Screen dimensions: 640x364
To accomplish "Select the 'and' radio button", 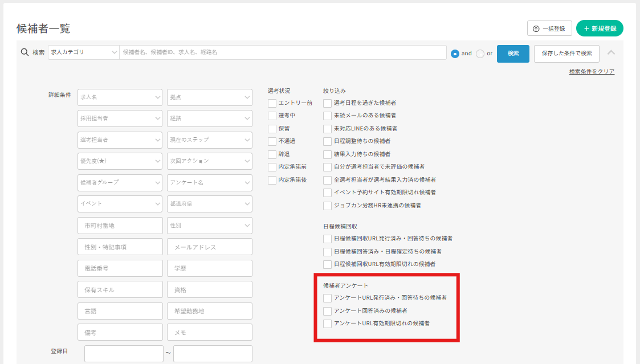I will pos(455,54).
